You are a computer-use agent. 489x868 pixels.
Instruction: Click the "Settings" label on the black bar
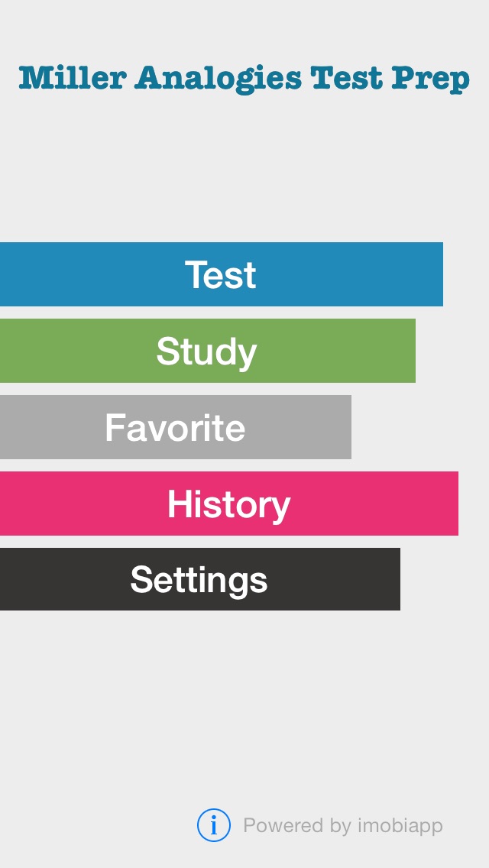[199, 581]
